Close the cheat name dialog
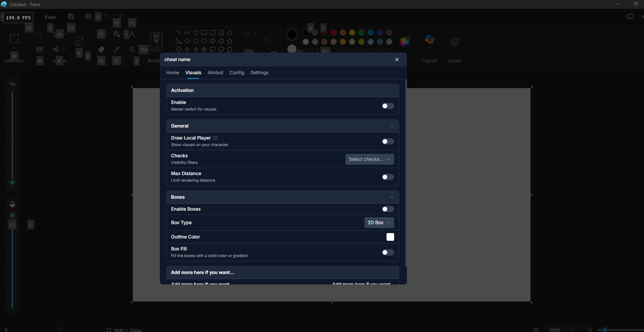Image resolution: width=644 pixels, height=332 pixels. pyautogui.click(x=397, y=60)
